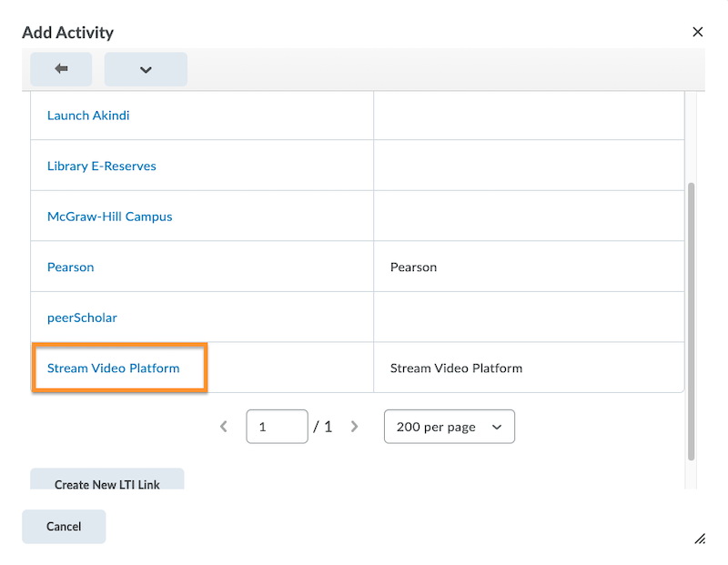Expand the 200 per page dropdown
Viewport: 728px width, 565px height.
click(x=449, y=426)
